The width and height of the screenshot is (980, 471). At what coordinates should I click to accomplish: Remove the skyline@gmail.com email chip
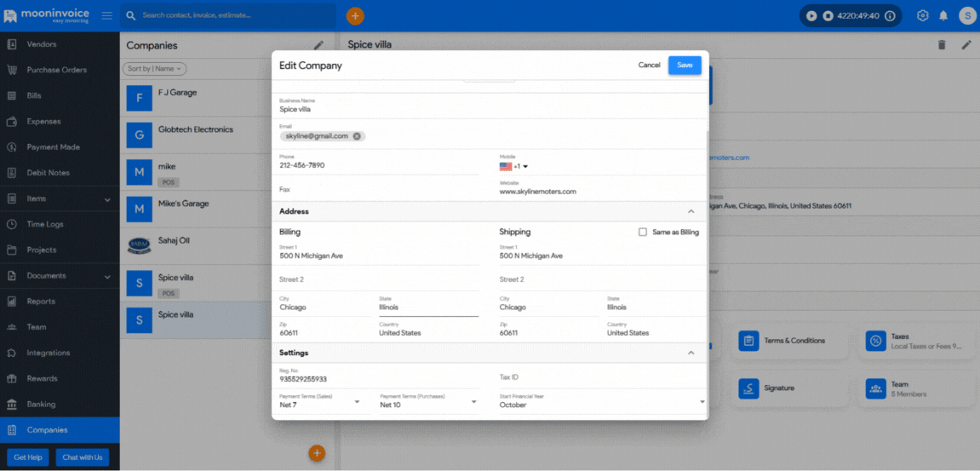[x=357, y=135]
